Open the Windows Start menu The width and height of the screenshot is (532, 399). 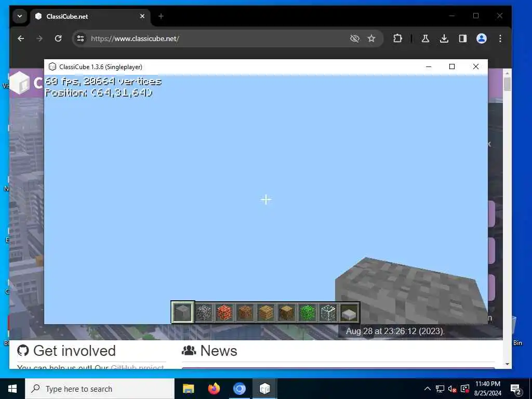tap(12, 389)
